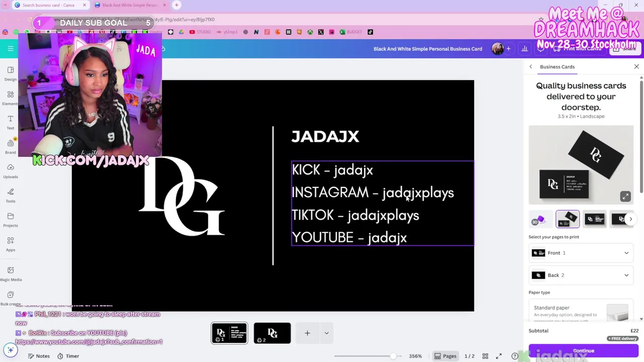Choose the Standard paper option
The height and width of the screenshot is (362, 644).
[581, 311]
